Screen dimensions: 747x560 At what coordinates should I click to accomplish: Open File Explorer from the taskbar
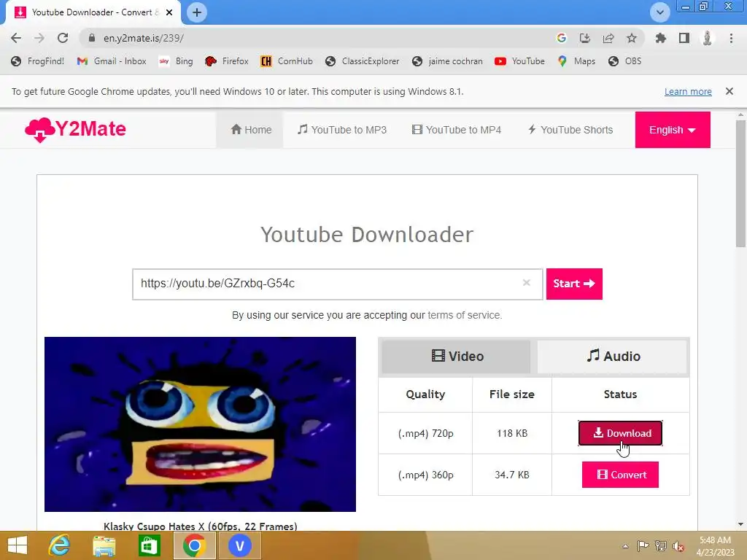tap(104, 545)
